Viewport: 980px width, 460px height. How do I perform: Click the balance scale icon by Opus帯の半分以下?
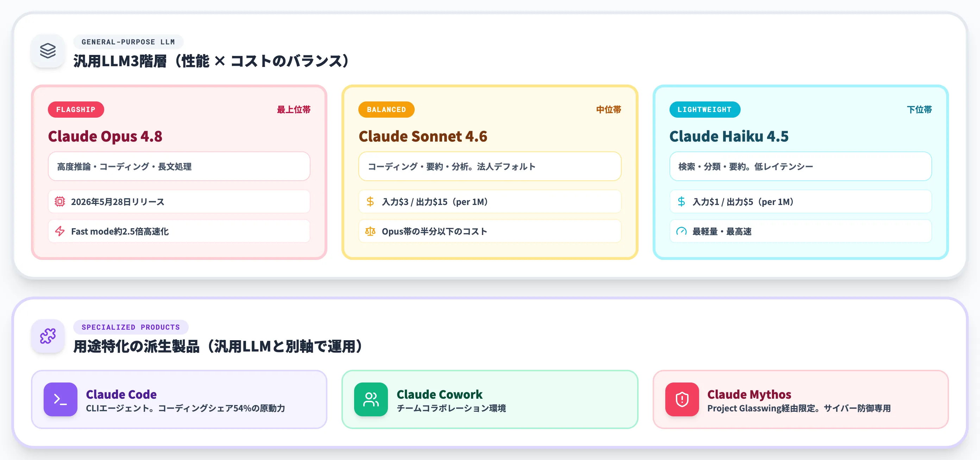point(370,231)
